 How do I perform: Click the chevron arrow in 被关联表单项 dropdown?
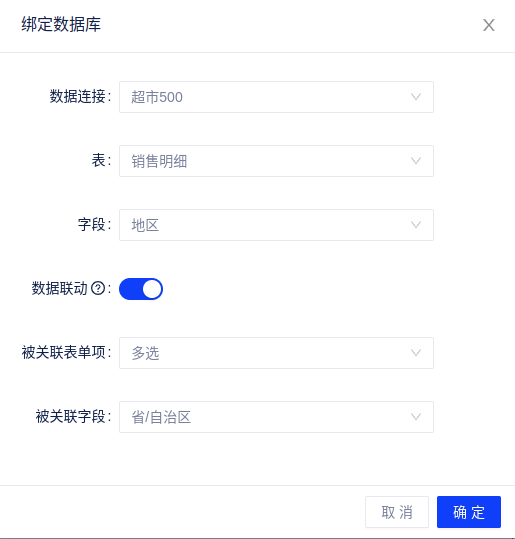[416, 353]
